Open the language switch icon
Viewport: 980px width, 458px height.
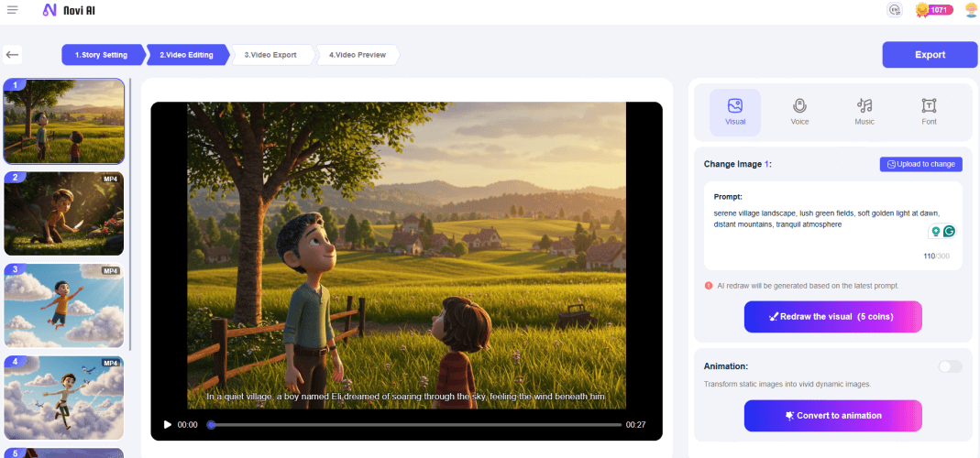[895, 10]
